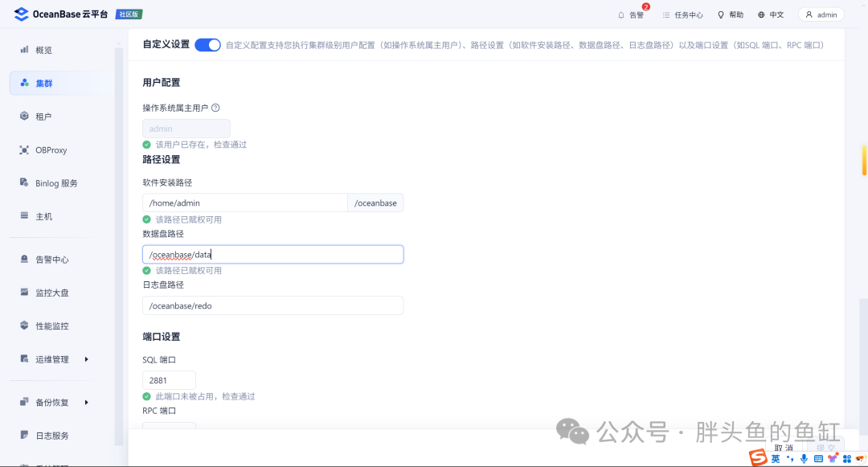The height and width of the screenshot is (467, 868).
Task: Go to 租户 tenant via its sidebar icon
Action: (x=24, y=117)
